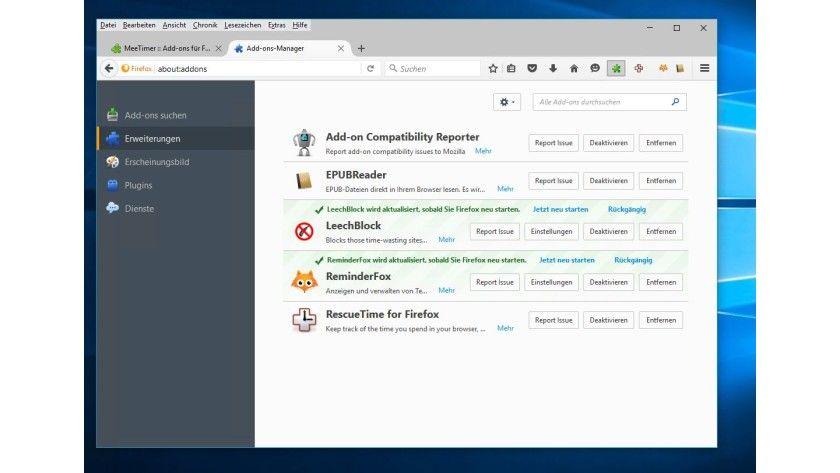This screenshot has height=473, width=840.
Task: Click Report Issue for Add-on Compatibility Reporter
Action: 553,143
